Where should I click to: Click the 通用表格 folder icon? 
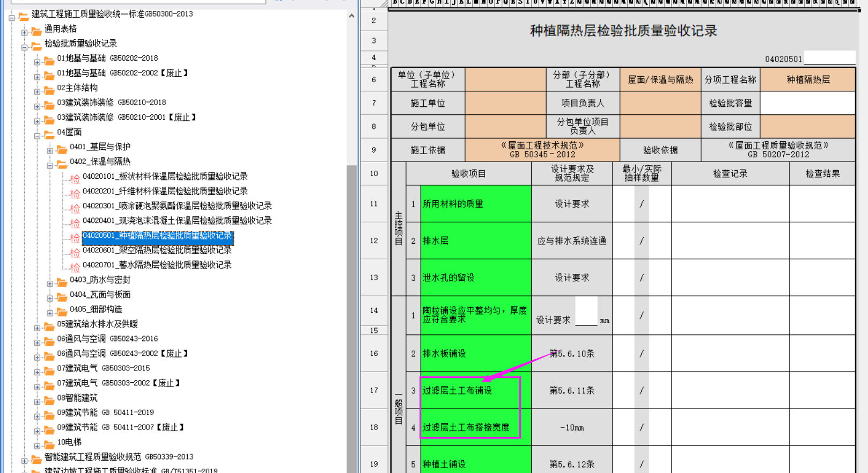coord(36,31)
